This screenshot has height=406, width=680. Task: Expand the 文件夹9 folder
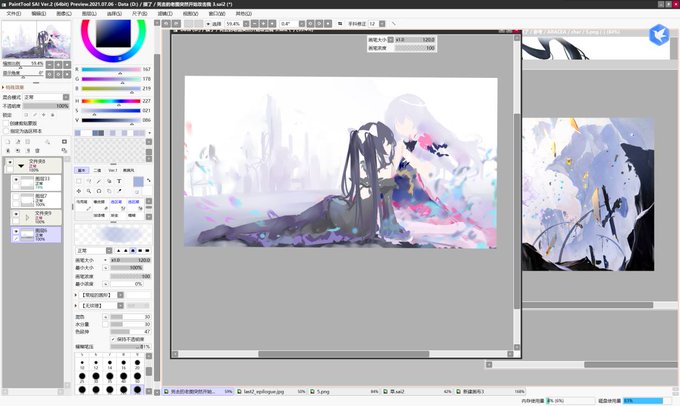tap(27, 217)
